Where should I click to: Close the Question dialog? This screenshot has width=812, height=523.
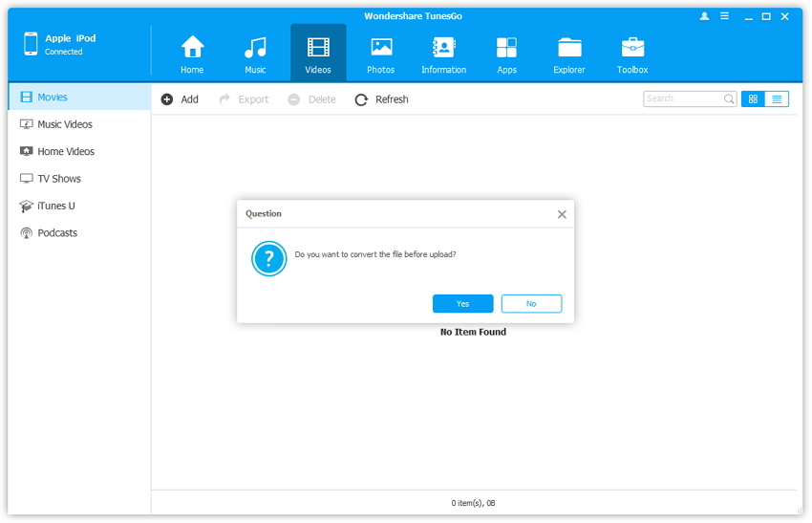[562, 214]
